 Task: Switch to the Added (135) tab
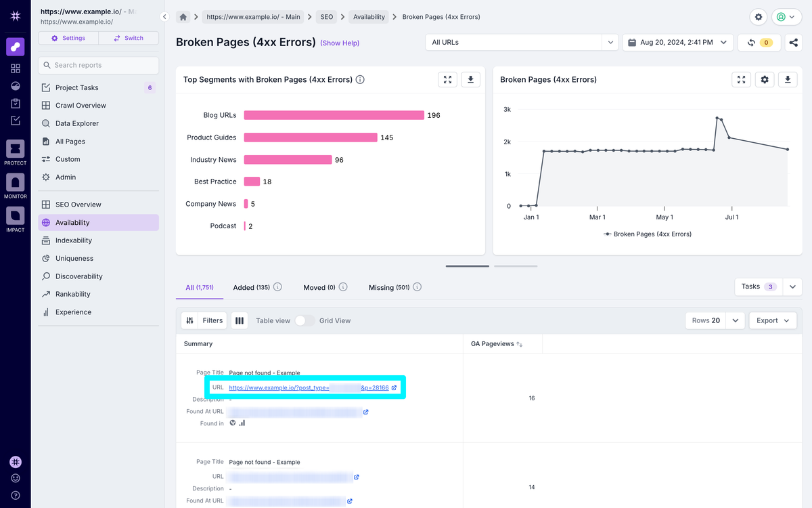coord(252,288)
